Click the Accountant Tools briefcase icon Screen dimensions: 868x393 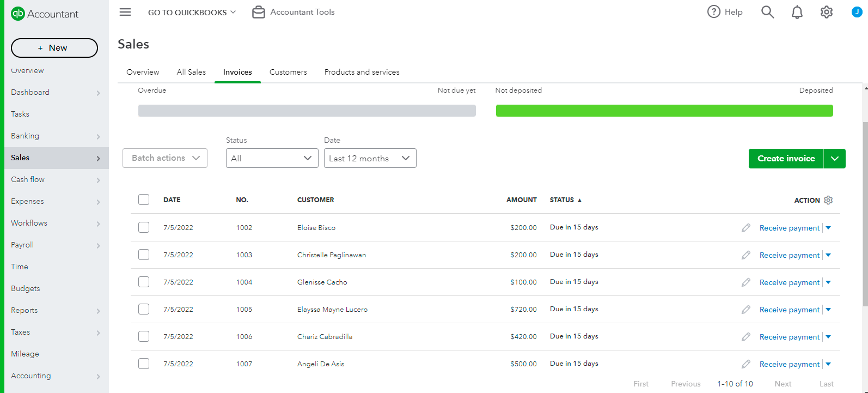(259, 12)
